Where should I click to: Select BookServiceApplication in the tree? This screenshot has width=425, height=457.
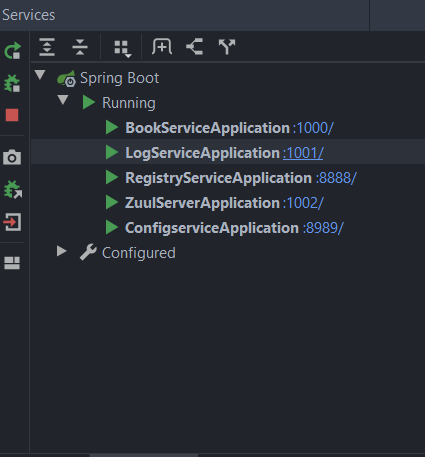point(208,128)
